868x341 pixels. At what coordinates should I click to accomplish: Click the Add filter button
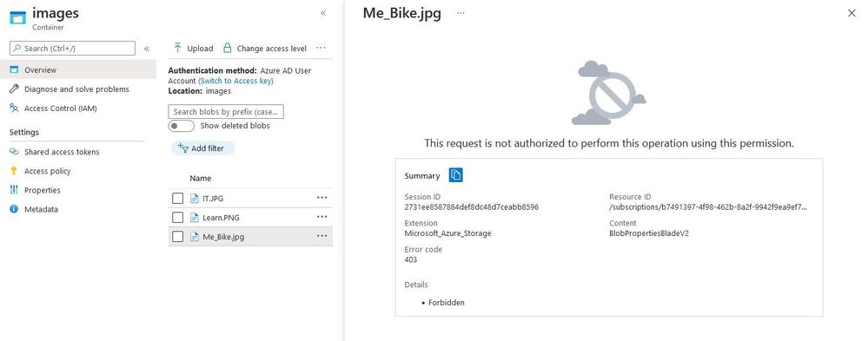pos(202,148)
